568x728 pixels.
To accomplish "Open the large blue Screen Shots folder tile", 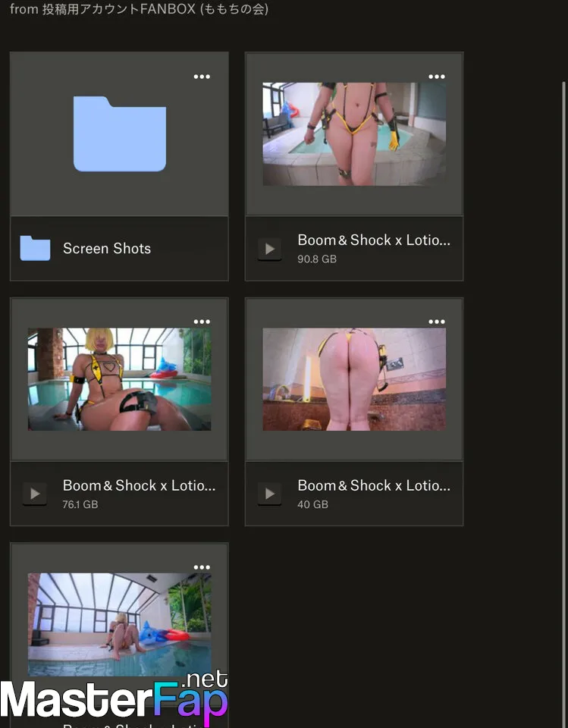I will (119, 134).
